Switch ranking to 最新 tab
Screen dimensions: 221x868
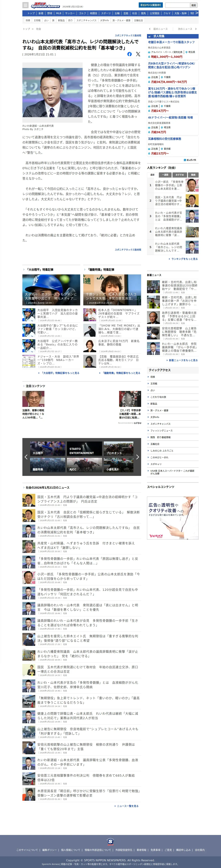pyautogui.click(x=152, y=174)
